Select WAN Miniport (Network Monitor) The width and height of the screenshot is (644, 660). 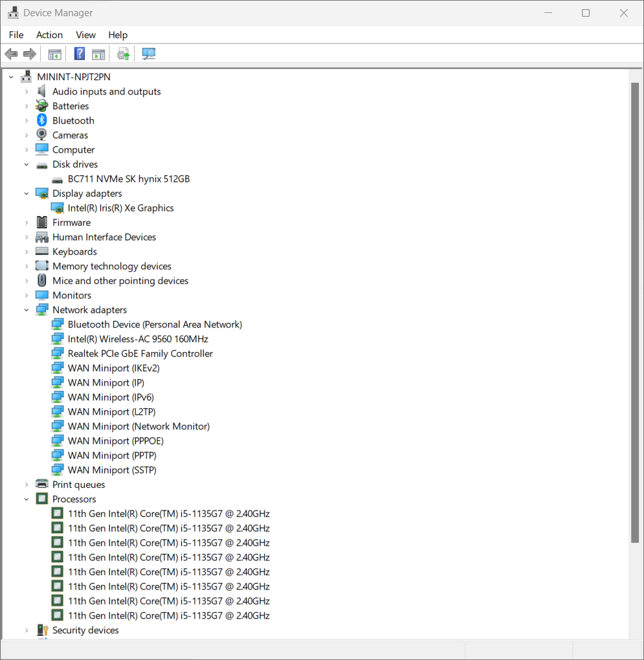(139, 426)
